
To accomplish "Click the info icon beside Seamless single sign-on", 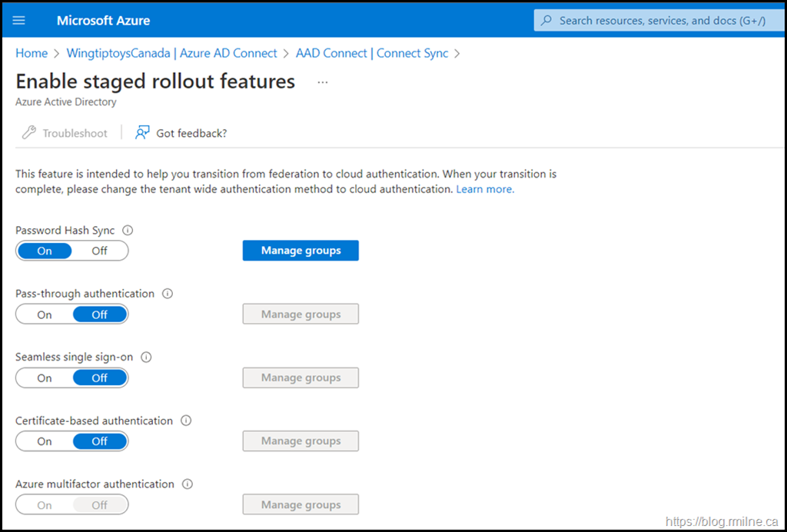I will 147,357.
